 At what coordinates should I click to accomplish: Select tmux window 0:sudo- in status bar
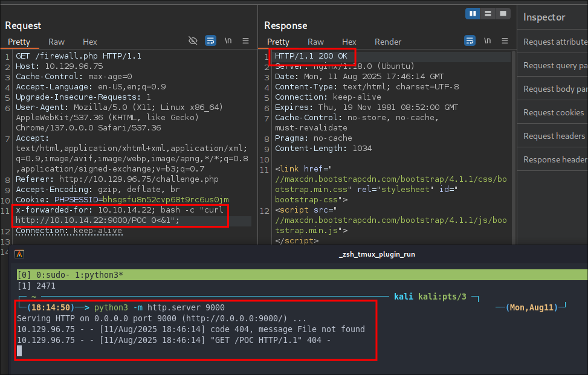53,275
